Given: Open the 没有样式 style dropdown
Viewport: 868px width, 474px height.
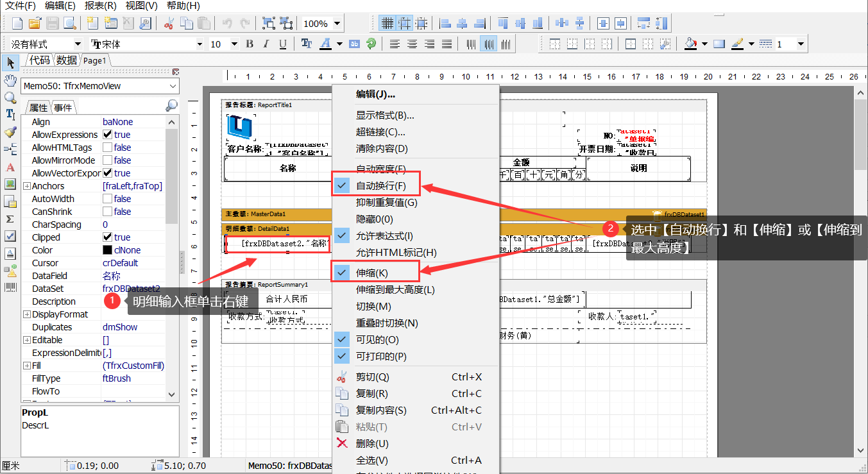Looking at the screenshot, I should [78, 44].
